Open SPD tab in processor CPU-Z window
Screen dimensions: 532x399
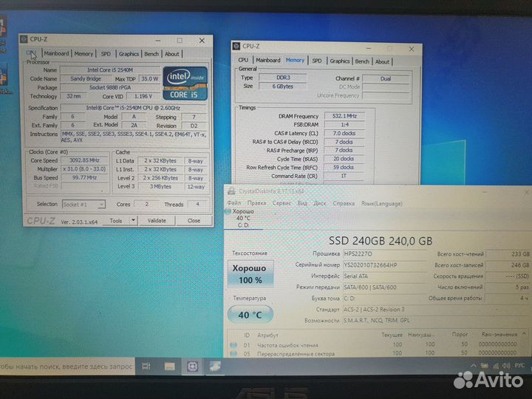(x=106, y=54)
